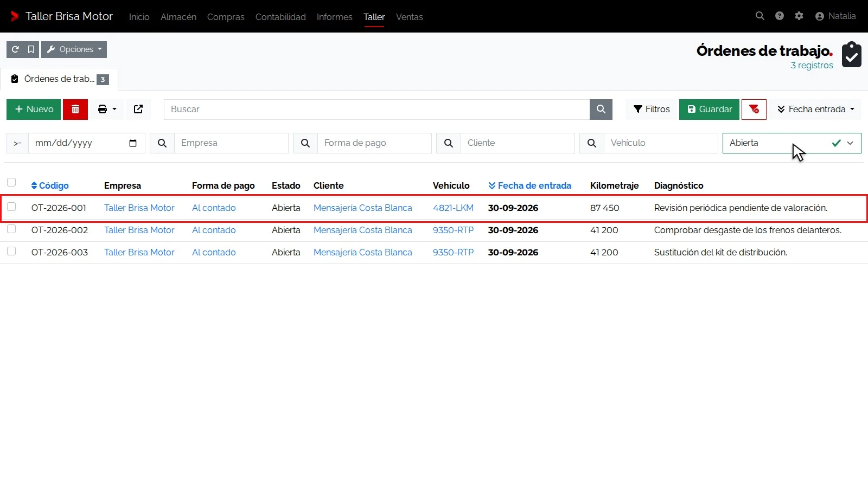
Task: Click the Empresa filter input field
Action: pyautogui.click(x=231, y=143)
